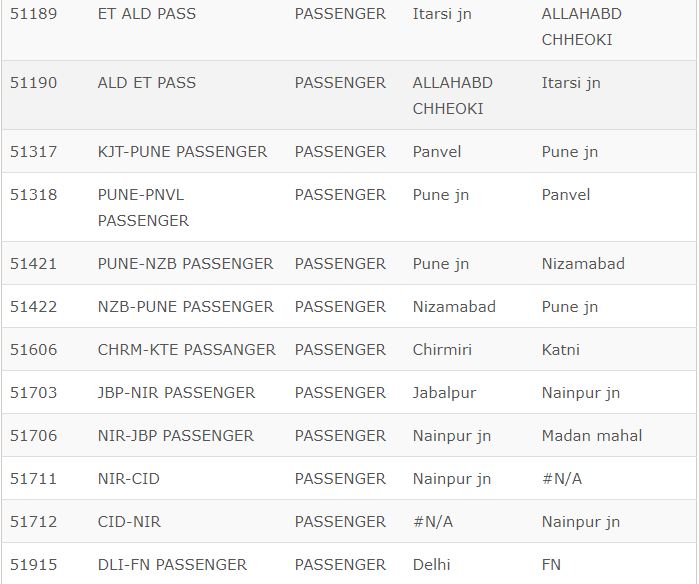Select the ALD ET PASS train name
Screen dimensions: 699x584
(x=147, y=83)
